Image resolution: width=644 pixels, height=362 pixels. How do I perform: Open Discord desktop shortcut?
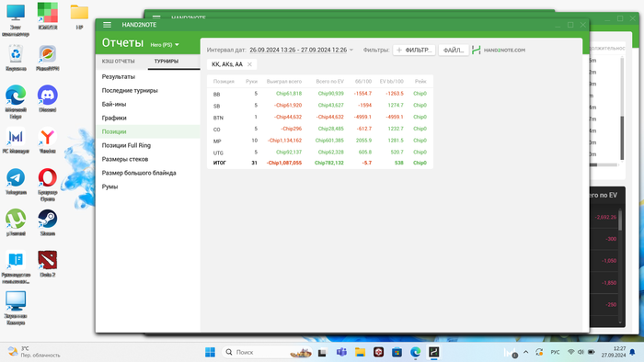[x=47, y=99]
